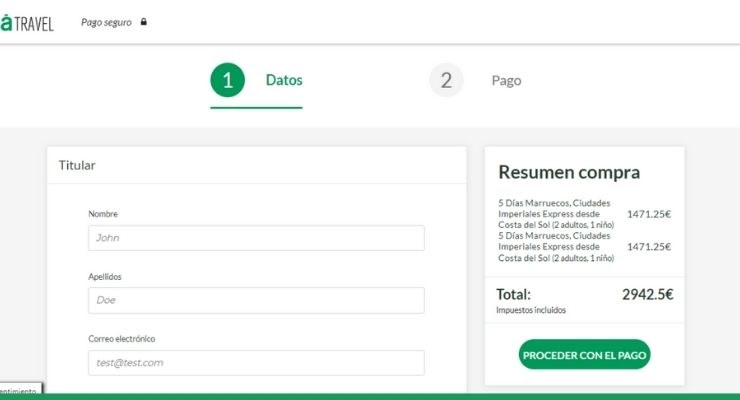The image size is (740, 400).
Task: Go to the Pago step label
Action: pos(506,81)
